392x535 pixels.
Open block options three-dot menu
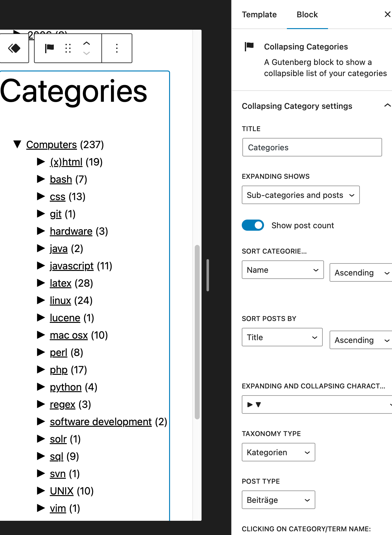point(117,48)
